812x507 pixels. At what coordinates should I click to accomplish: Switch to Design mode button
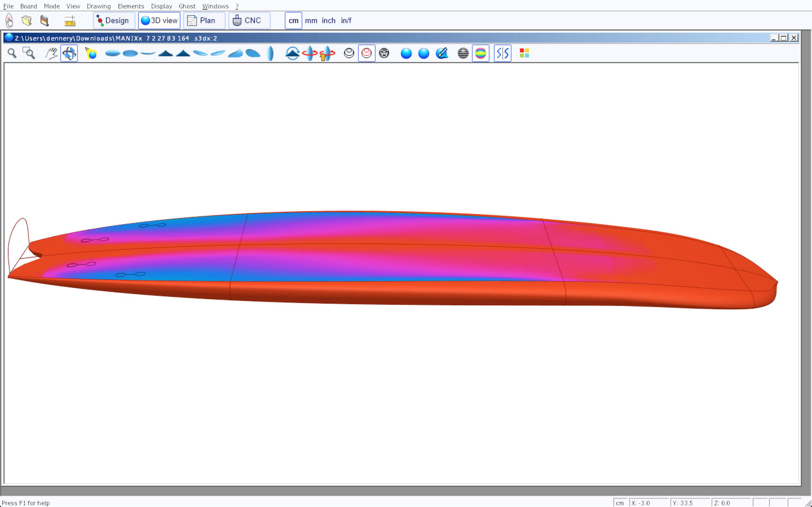pos(114,21)
